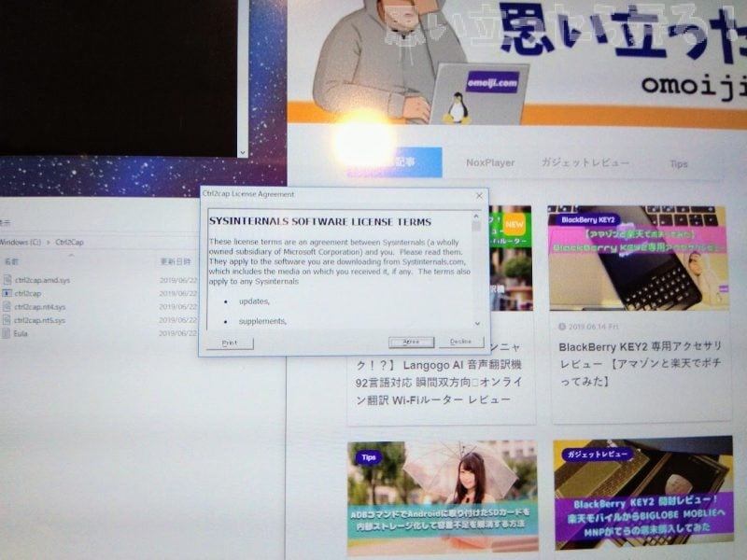Click Print button in license dialog
The width and height of the screenshot is (747, 560).
[230, 343]
